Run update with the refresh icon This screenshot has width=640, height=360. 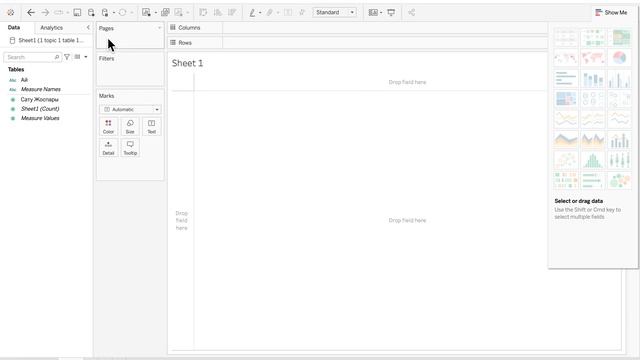122,13
